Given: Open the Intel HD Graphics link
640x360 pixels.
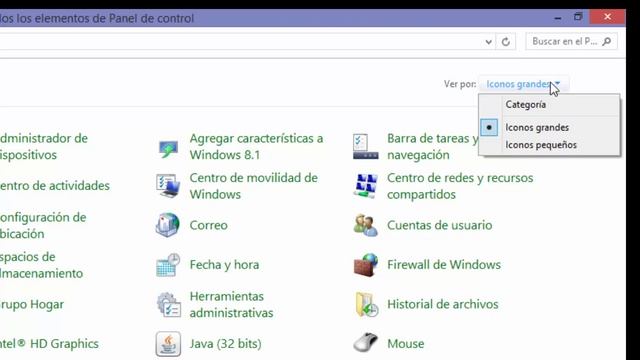Looking at the screenshot, I should tap(49, 344).
